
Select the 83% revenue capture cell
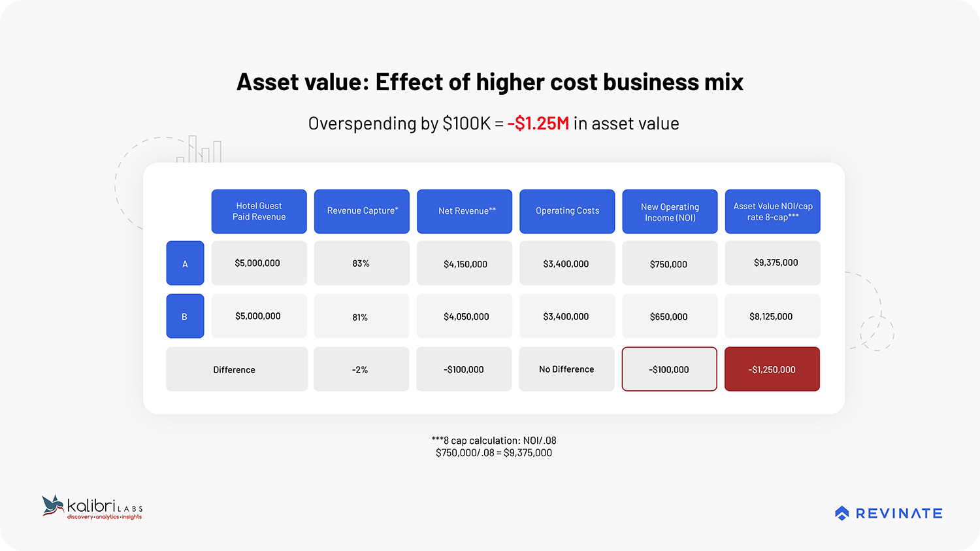point(361,263)
